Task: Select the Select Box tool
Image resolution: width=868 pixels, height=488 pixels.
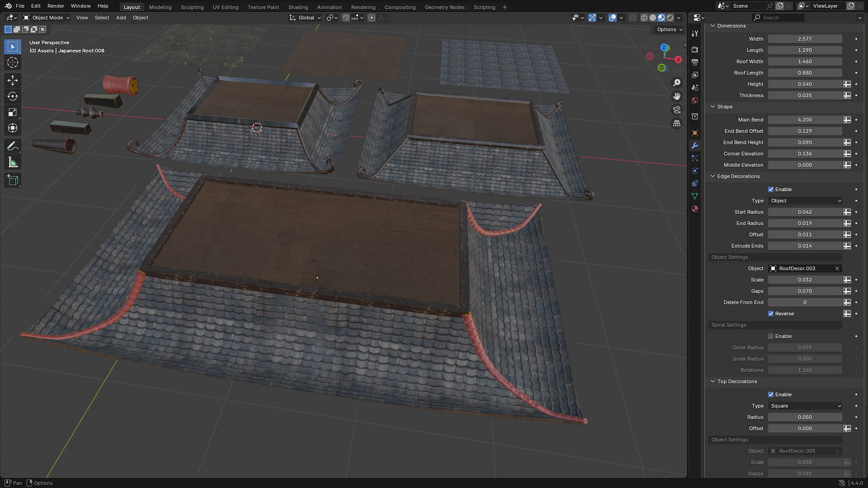Action: click(x=13, y=46)
